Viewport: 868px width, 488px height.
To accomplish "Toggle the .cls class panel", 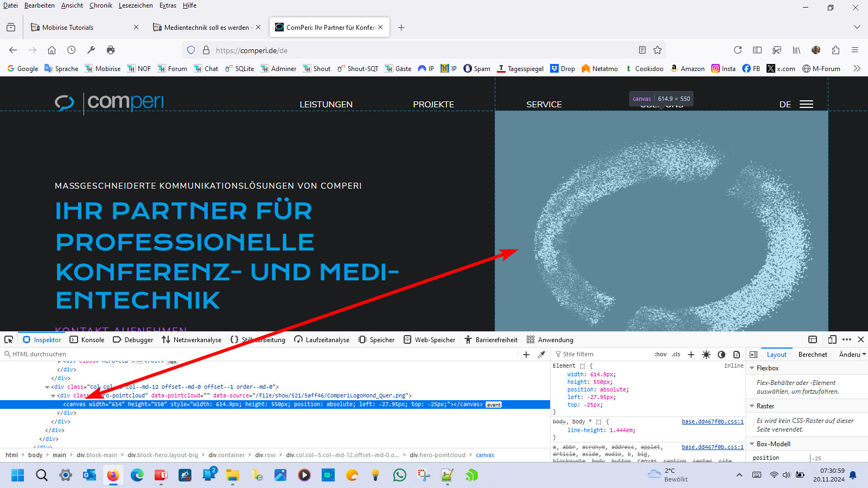I will [x=676, y=355].
